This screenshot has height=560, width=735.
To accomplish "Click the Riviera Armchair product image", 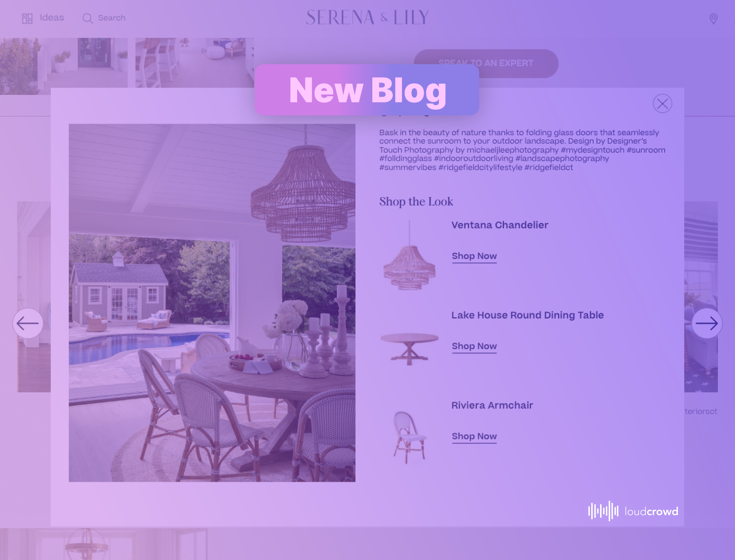I will tap(410, 435).
